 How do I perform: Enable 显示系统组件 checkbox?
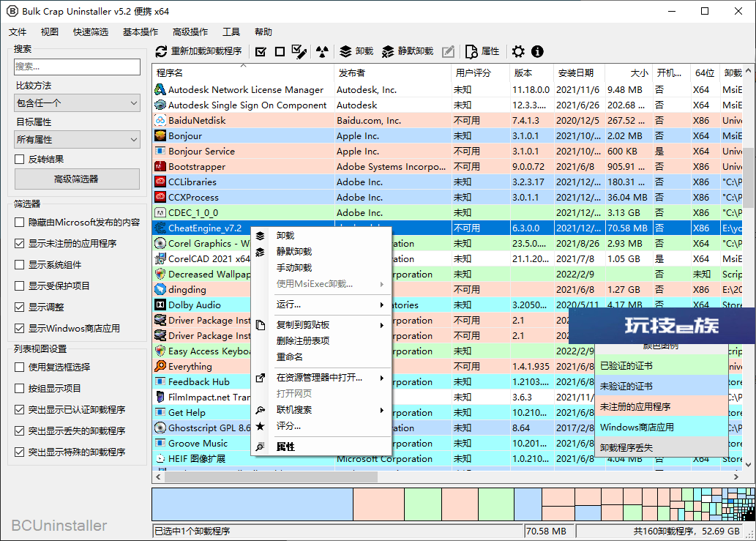[20, 265]
